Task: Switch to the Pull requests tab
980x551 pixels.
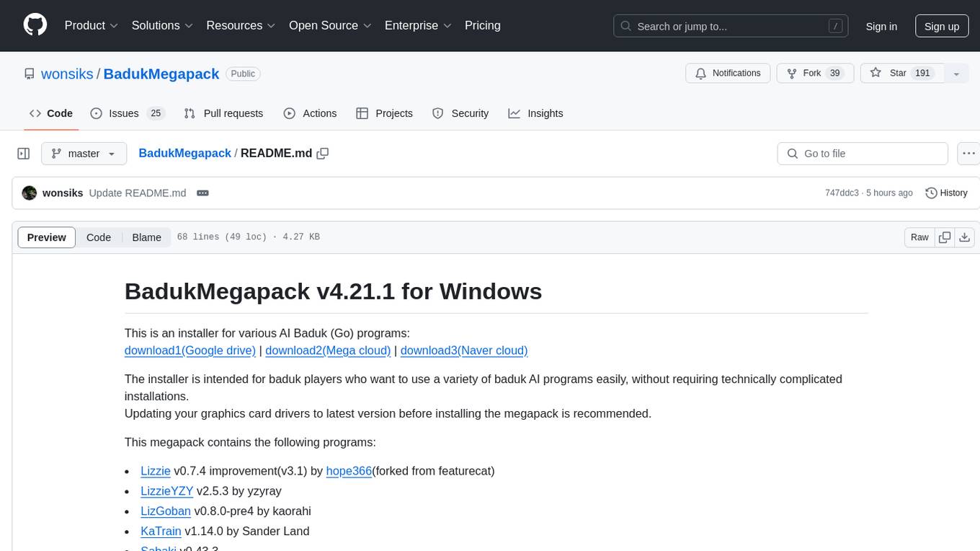Action: click(223, 113)
